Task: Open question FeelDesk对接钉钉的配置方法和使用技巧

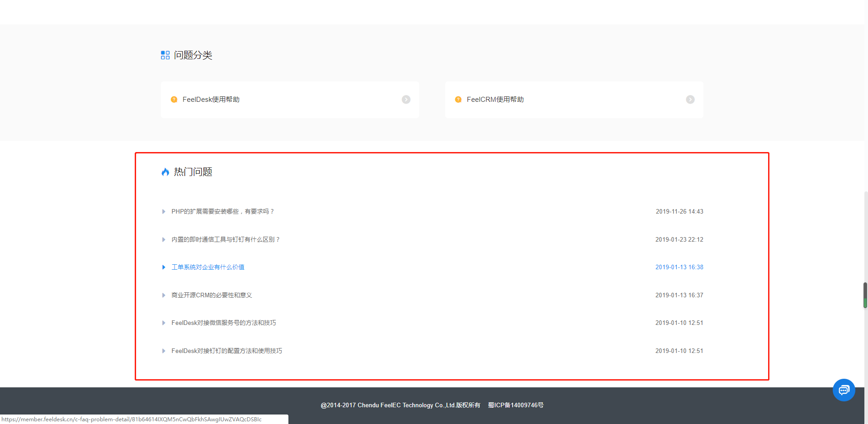Action: pyautogui.click(x=226, y=351)
